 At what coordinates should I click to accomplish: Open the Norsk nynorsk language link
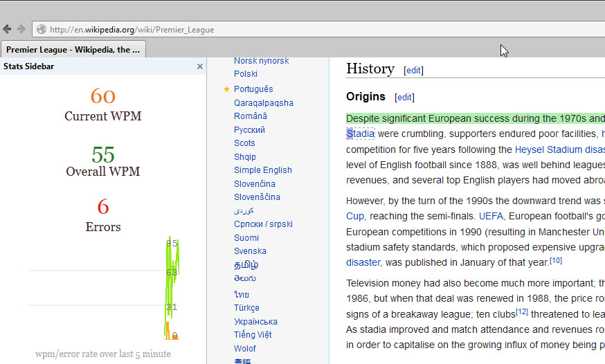261,60
